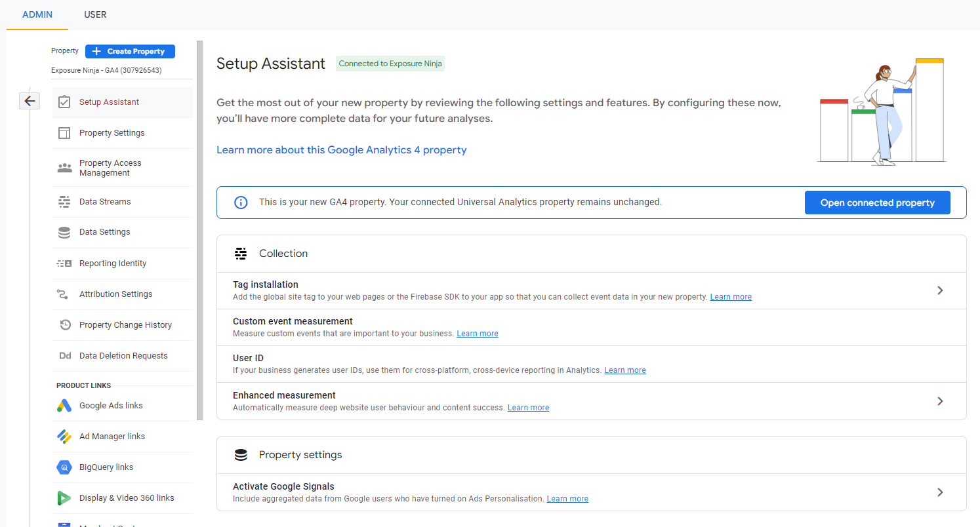Image resolution: width=980 pixels, height=527 pixels.
Task: Open Data Deletion Requests
Action: coord(123,356)
